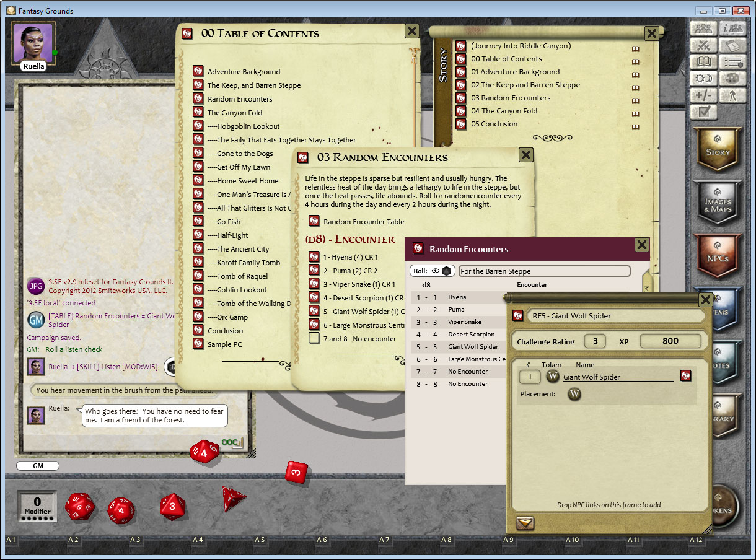This screenshot has height=560, width=756.
Task: Click the Modifier box in dice tray
Action: (x=37, y=506)
